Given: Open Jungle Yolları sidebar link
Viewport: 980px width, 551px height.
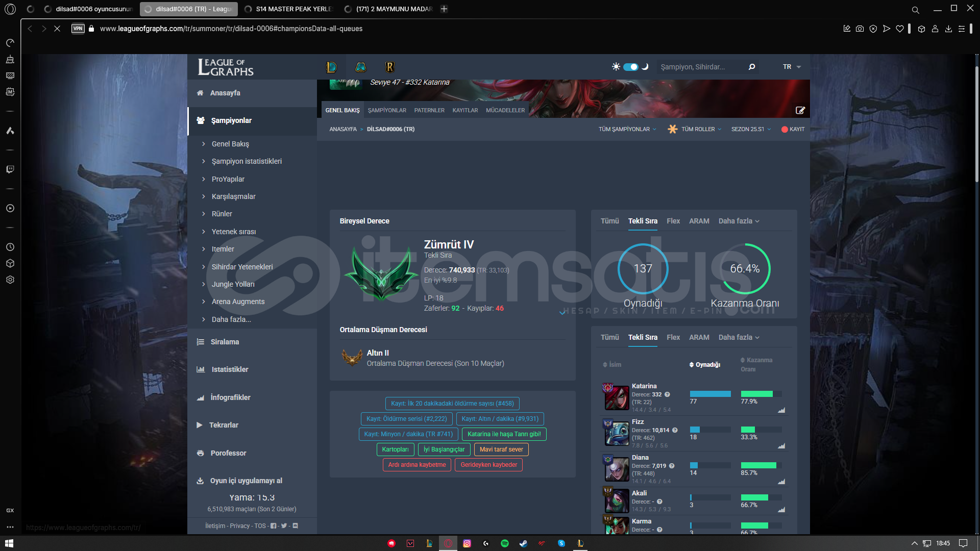Looking at the screenshot, I should tap(233, 284).
